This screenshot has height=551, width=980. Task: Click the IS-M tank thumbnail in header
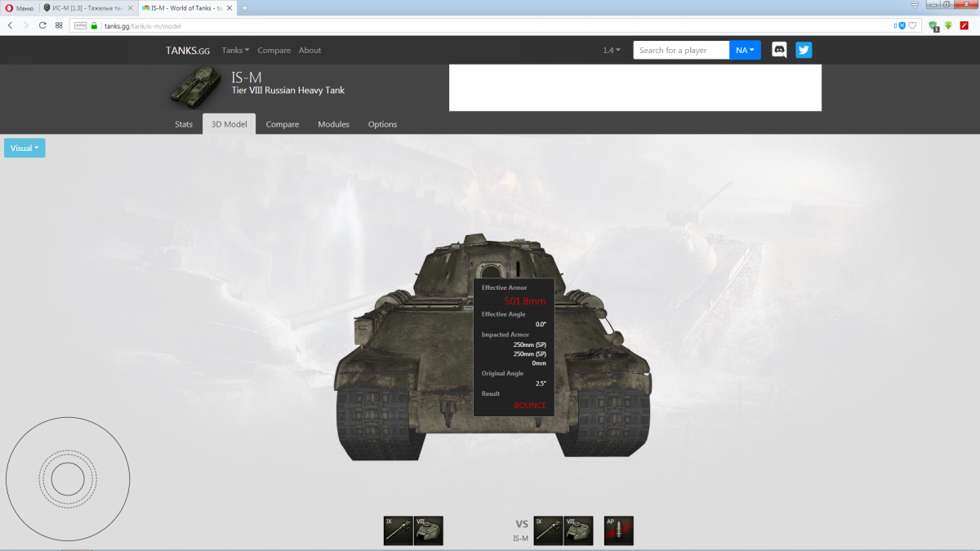coord(197,86)
